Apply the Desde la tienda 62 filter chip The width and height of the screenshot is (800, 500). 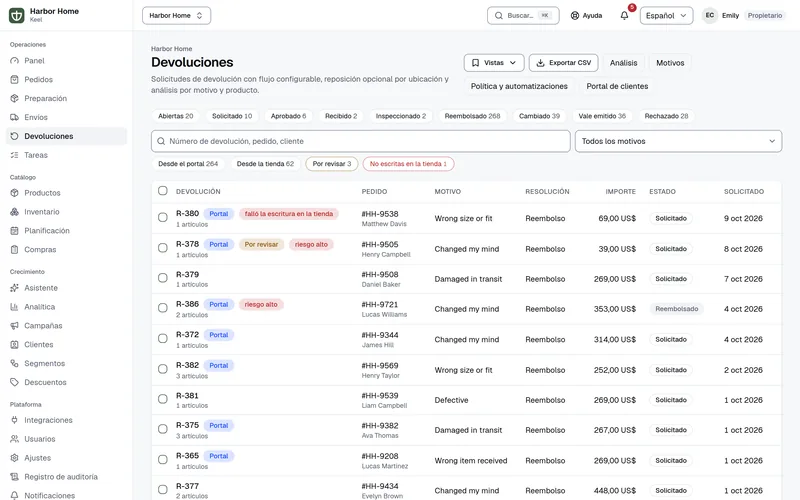tap(265, 164)
